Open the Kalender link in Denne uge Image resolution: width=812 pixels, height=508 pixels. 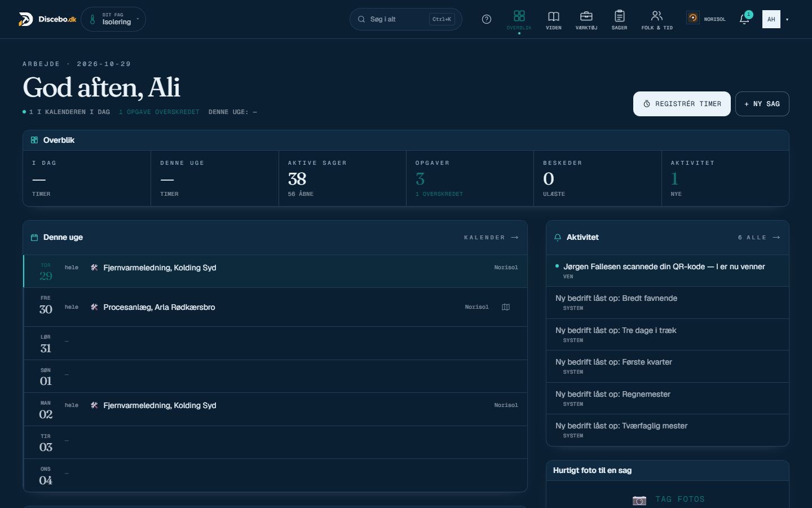[491, 238]
